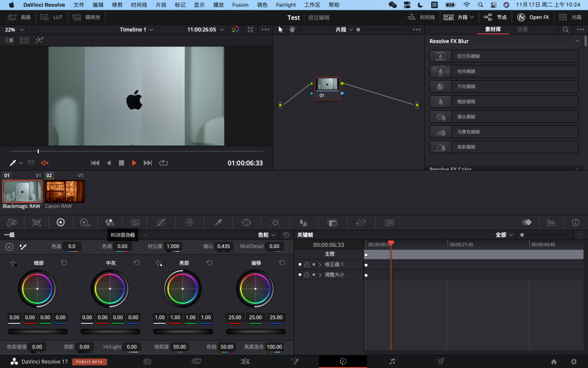Unmute the viewer audio speaker icon

[x=45, y=163]
